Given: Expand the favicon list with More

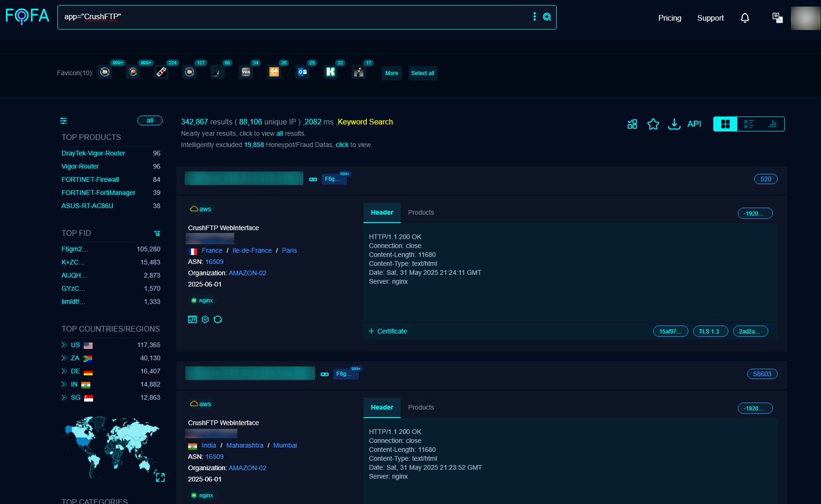Looking at the screenshot, I should [x=391, y=72].
